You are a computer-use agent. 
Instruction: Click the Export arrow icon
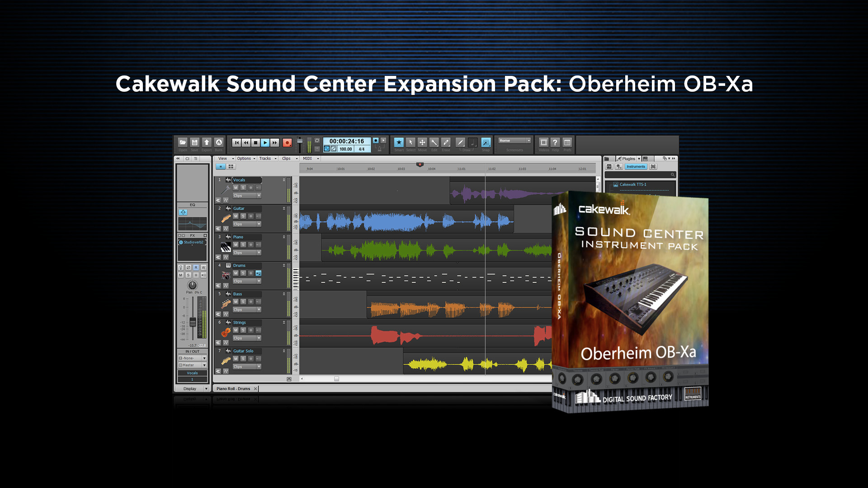(207, 142)
